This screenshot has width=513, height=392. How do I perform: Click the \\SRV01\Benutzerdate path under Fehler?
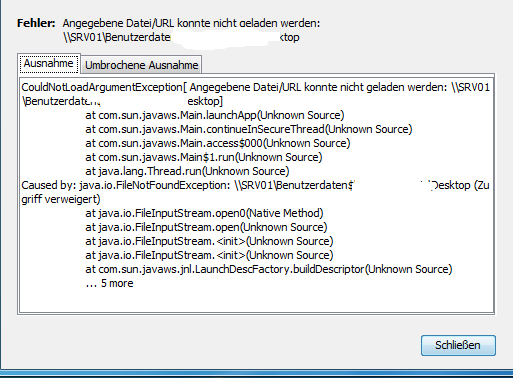click(117, 37)
